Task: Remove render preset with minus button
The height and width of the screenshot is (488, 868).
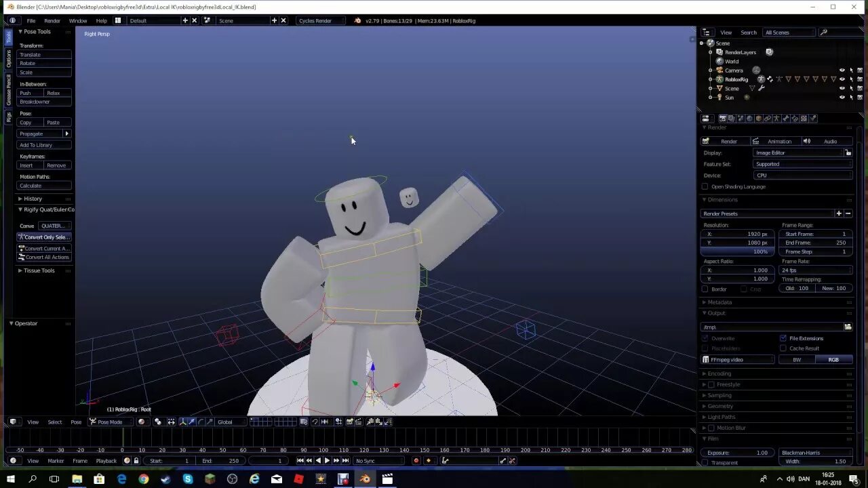Action: coord(848,213)
